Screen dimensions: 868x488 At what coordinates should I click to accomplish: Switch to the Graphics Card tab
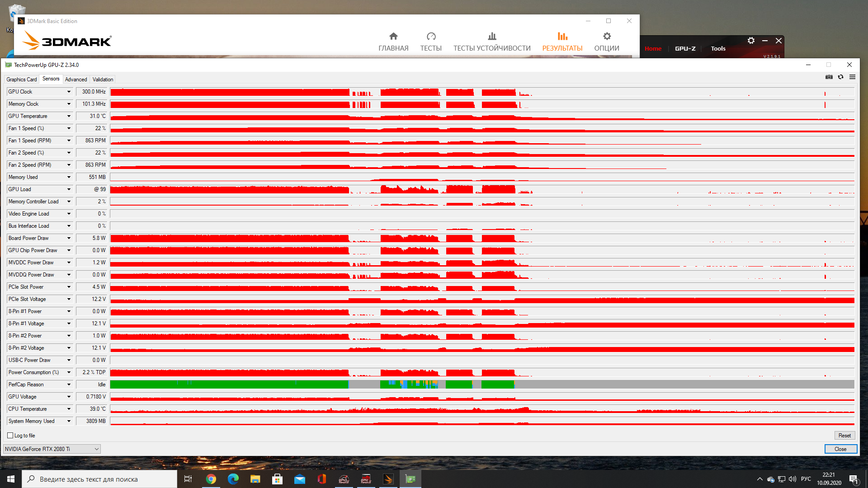pyautogui.click(x=21, y=80)
